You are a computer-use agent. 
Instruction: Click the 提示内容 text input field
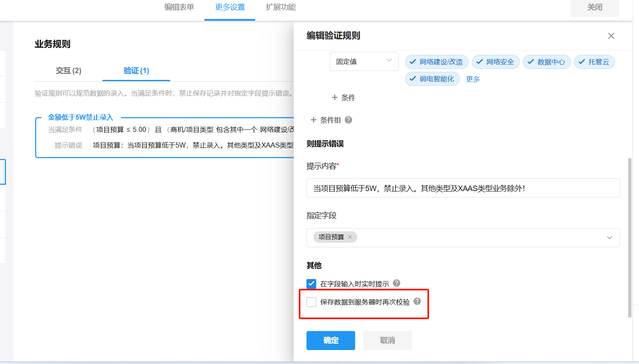pyautogui.click(x=463, y=188)
